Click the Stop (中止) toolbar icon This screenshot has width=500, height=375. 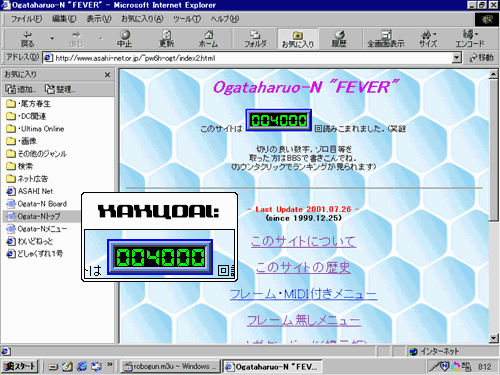pos(125,39)
